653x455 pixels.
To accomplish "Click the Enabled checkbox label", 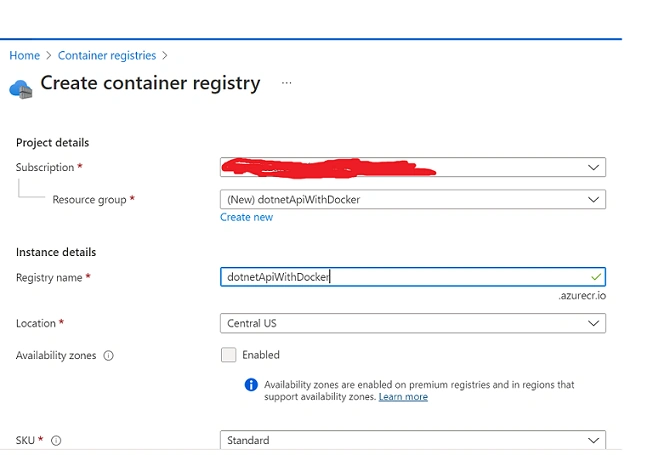I will [261, 355].
